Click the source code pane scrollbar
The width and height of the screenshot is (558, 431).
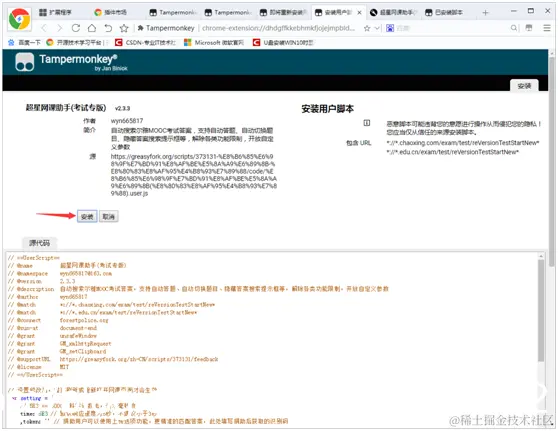(x=541, y=310)
